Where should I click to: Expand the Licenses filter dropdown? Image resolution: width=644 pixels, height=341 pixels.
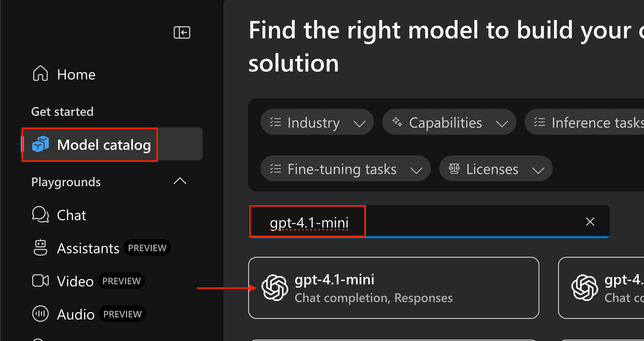click(495, 169)
